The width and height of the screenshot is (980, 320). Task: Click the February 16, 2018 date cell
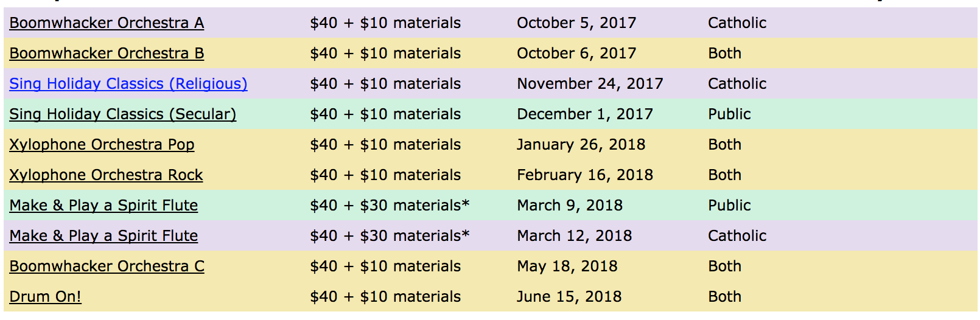[585, 175]
